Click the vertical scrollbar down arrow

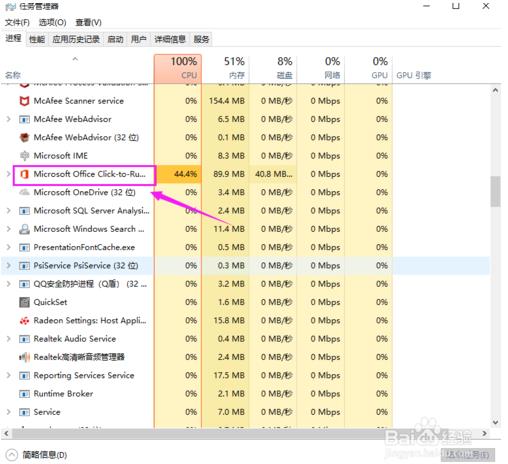tap(495, 422)
